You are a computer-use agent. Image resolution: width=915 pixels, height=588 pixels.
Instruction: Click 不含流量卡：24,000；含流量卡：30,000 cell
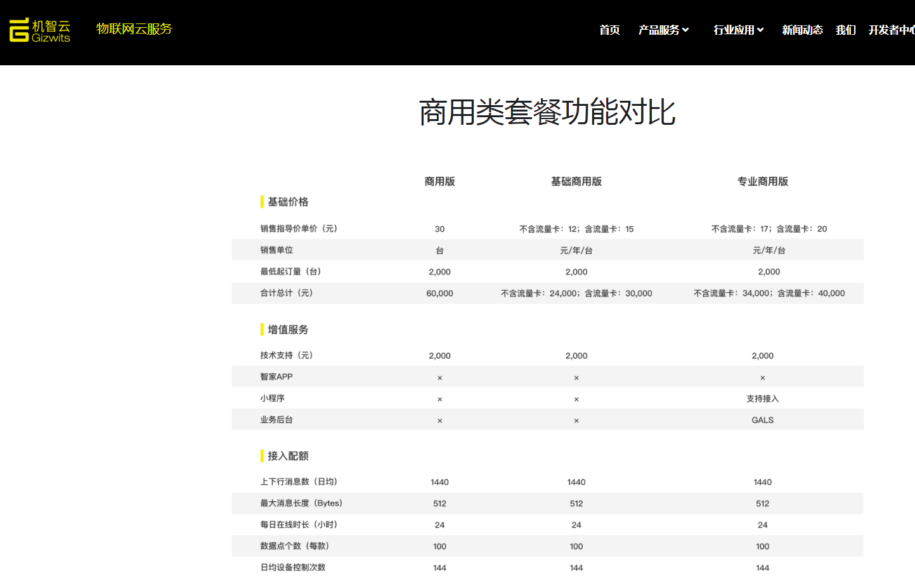click(x=576, y=293)
